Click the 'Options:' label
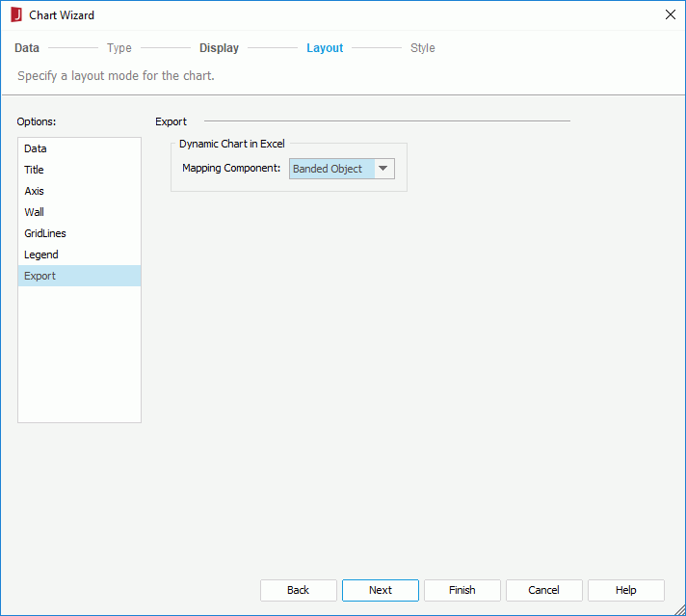The width and height of the screenshot is (686, 616). pyautogui.click(x=37, y=121)
